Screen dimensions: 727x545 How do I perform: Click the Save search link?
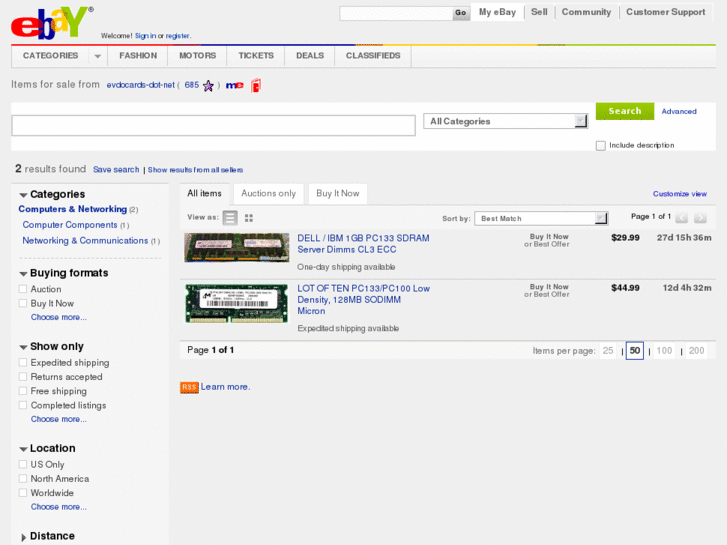[116, 170]
